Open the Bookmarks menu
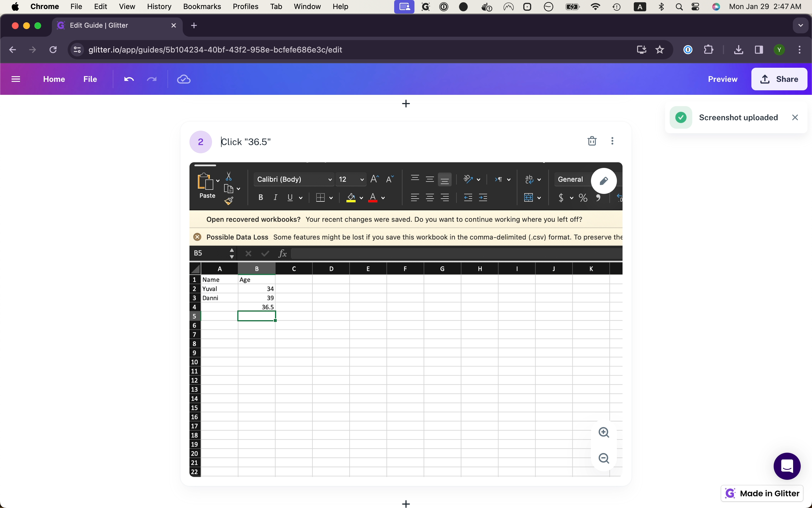 pos(202,7)
